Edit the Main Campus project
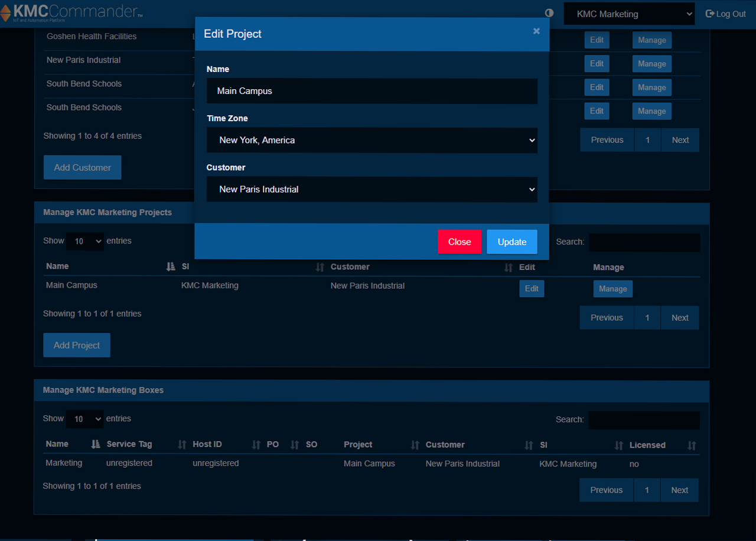The height and width of the screenshot is (541, 756). (x=532, y=288)
